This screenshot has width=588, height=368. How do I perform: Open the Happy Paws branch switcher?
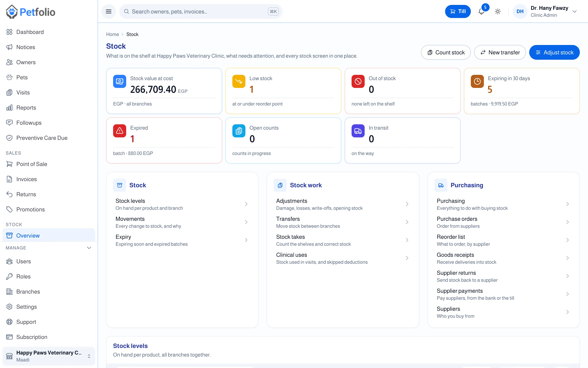49,356
